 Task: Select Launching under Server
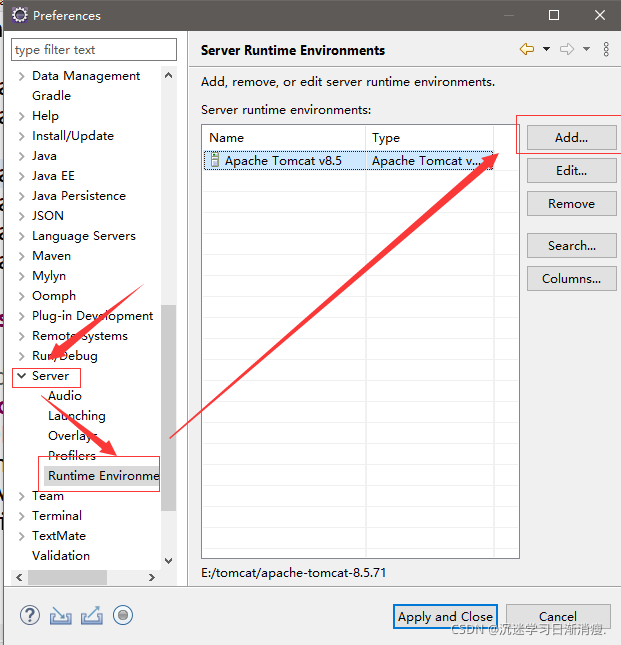pyautogui.click(x=76, y=416)
